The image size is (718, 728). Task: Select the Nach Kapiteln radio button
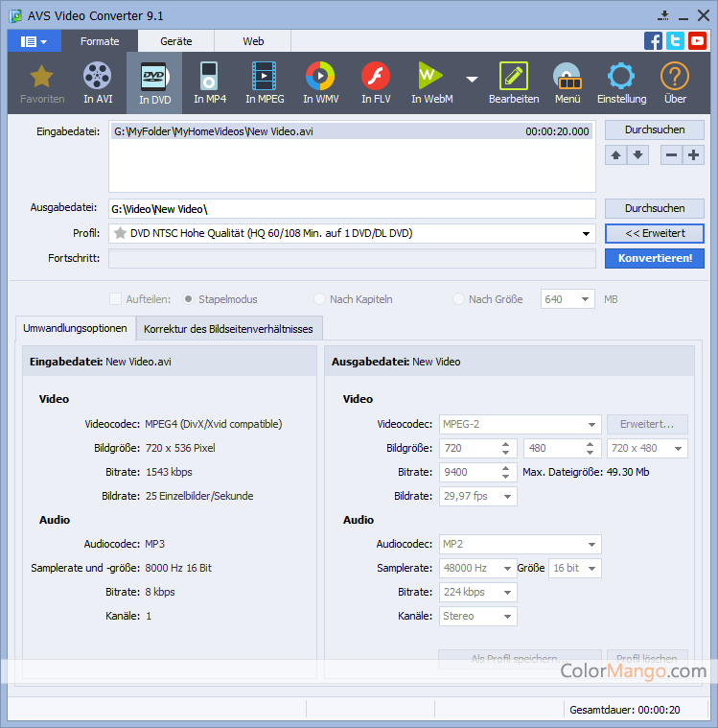click(x=319, y=299)
